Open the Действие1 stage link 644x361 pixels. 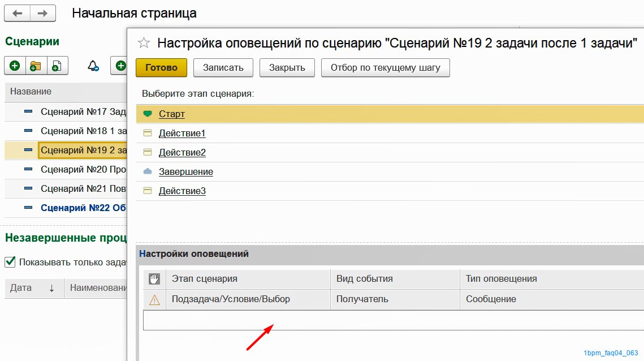[x=182, y=133]
